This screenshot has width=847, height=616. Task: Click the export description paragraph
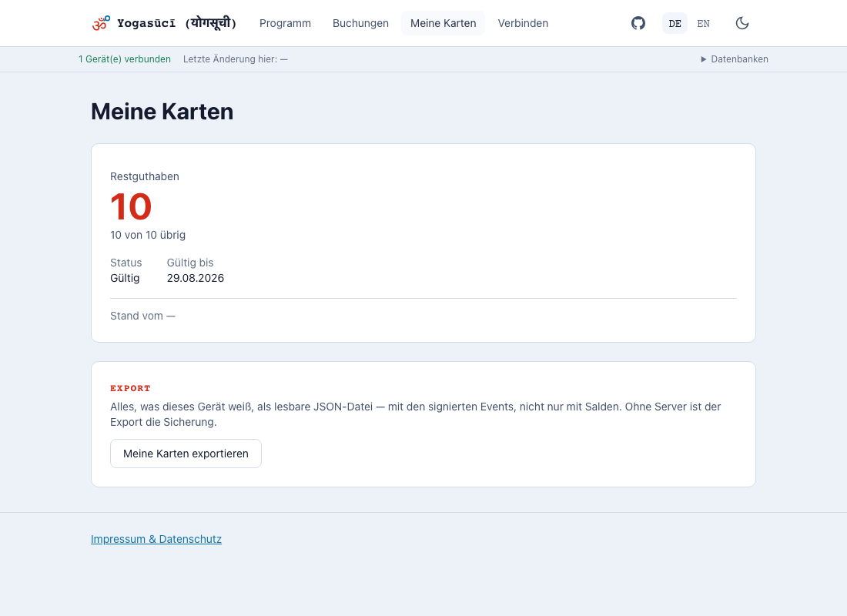(415, 414)
